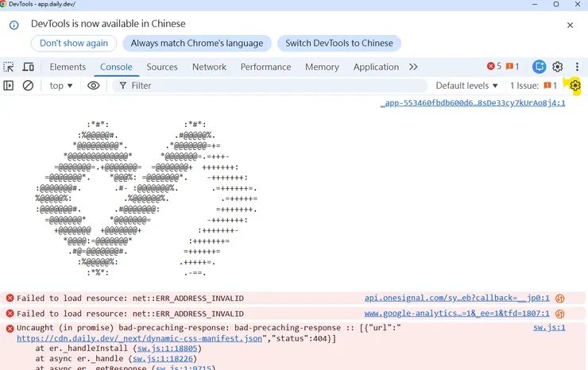Minimize the DevTools window

click(x=535, y=4)
